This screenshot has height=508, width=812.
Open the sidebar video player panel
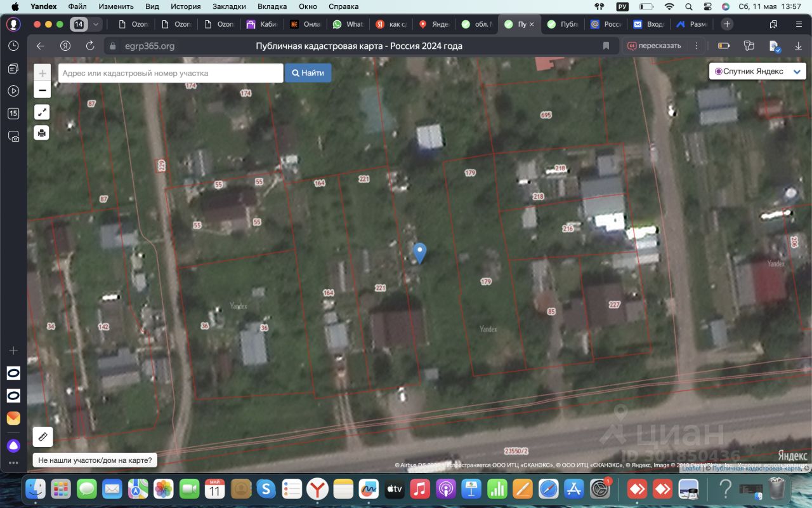(x=13, y=91)
